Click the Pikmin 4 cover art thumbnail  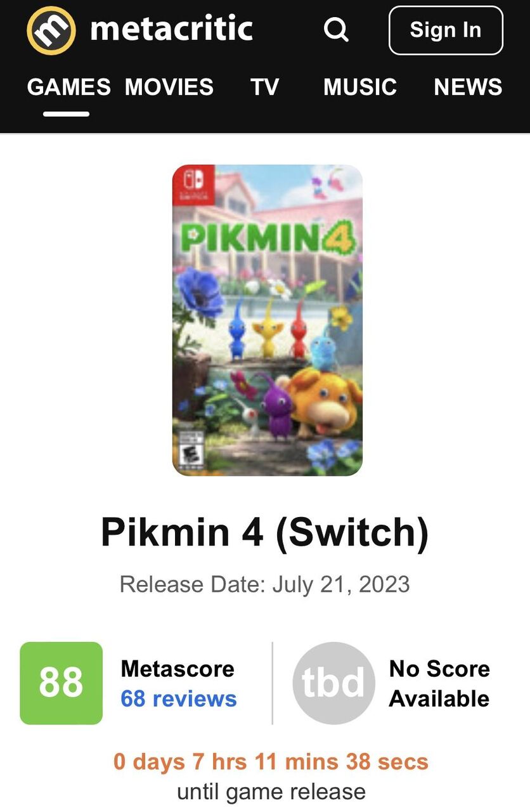coord(268,320)
